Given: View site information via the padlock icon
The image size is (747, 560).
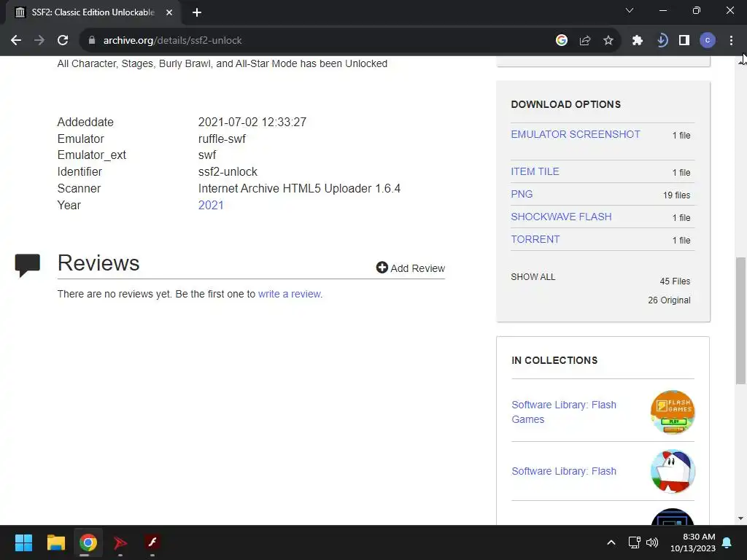Looking at the screenshot, I should (91, 41).
